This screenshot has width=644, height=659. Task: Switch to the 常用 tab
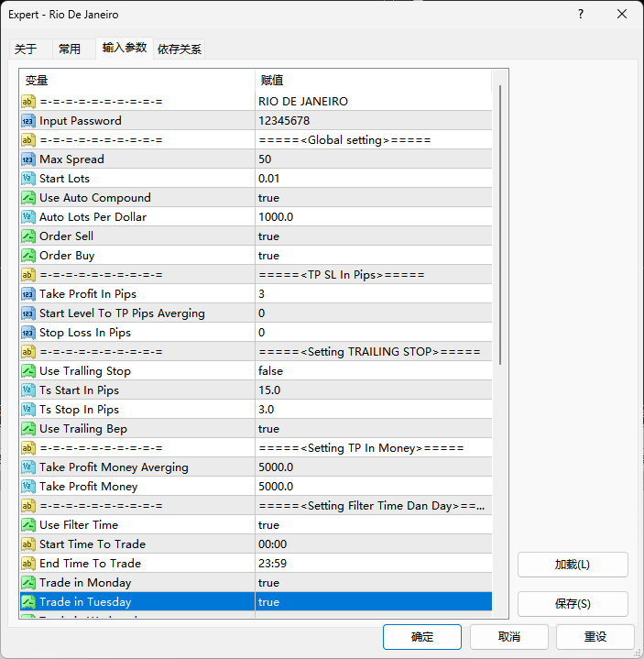pyautogui.click(x=70, y=49)
